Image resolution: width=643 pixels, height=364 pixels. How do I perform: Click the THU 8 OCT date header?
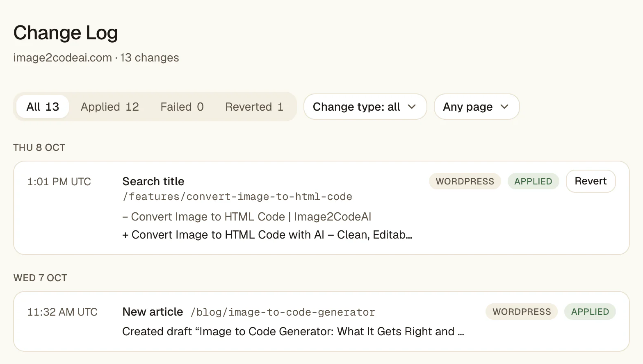(x=39, y=148)
